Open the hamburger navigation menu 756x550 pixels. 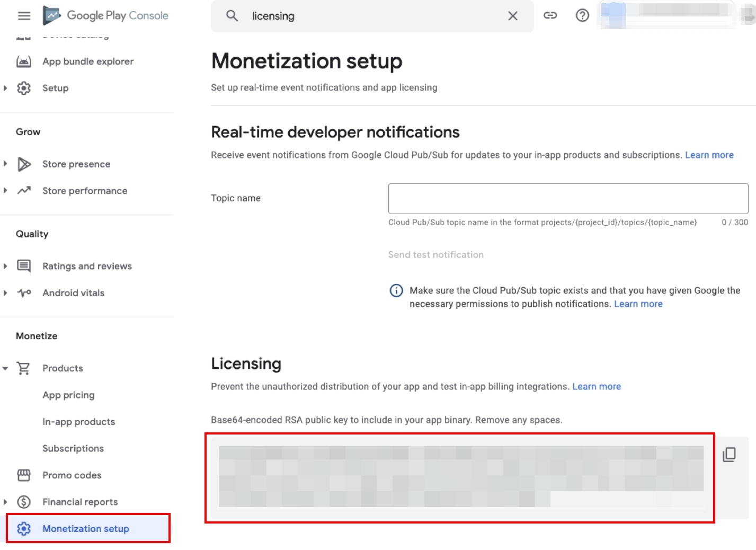click(24, 16)
